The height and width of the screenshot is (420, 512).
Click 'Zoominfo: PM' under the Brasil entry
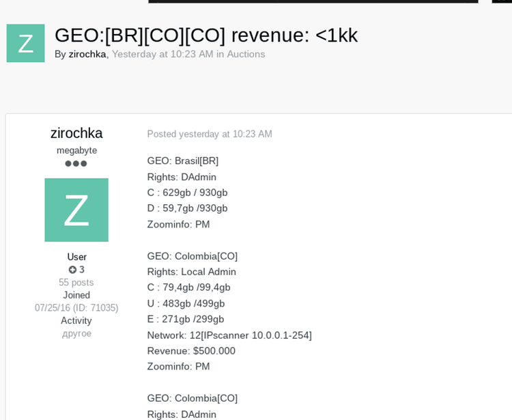(178, 225)
